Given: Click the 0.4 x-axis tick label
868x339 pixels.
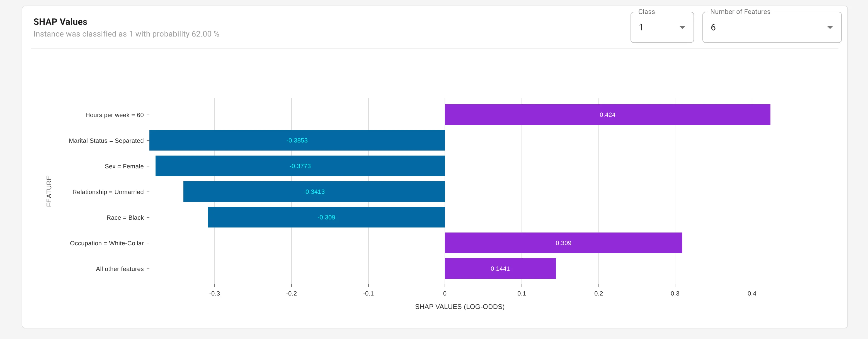Looking at the screenshot, I should (752, 294).
